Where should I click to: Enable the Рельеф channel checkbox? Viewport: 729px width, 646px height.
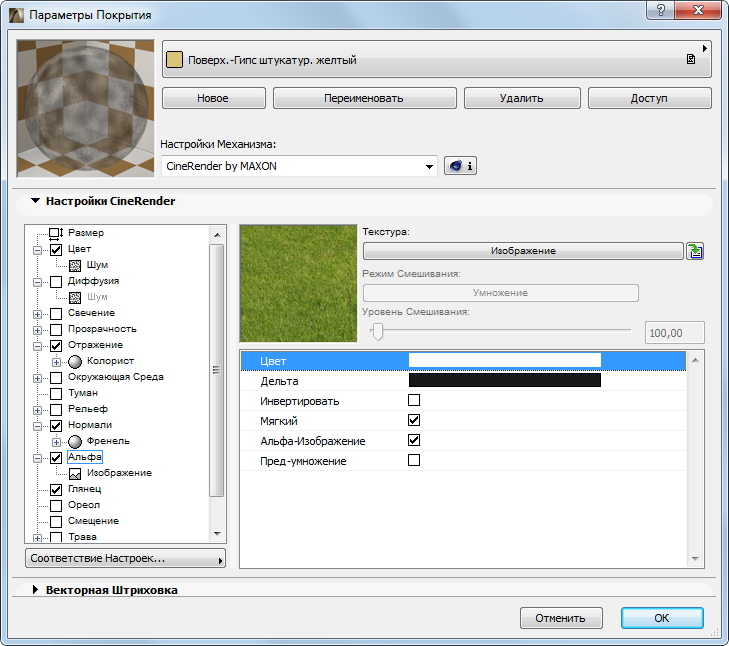56,410
